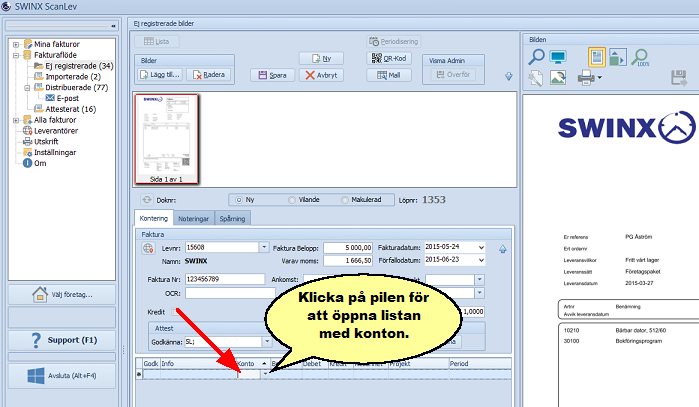Screen dimensions: 699x407
Task: Click the fit-width arrows icon in Bilden
Action: point(617,57)
